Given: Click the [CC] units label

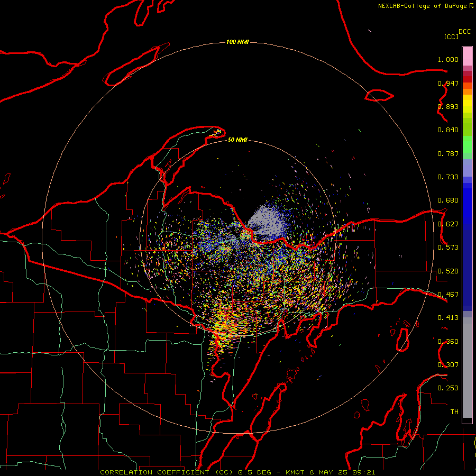Looking at the screenshot, I should click(451, 36).
